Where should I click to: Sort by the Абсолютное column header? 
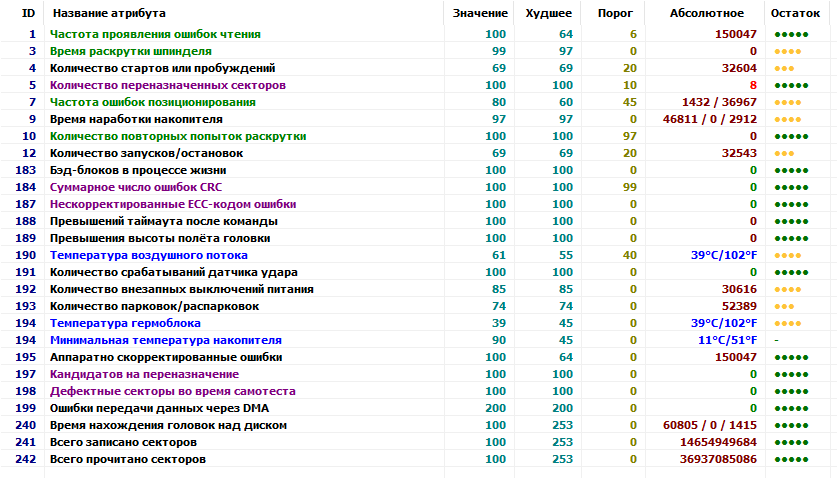pos(707,13)
